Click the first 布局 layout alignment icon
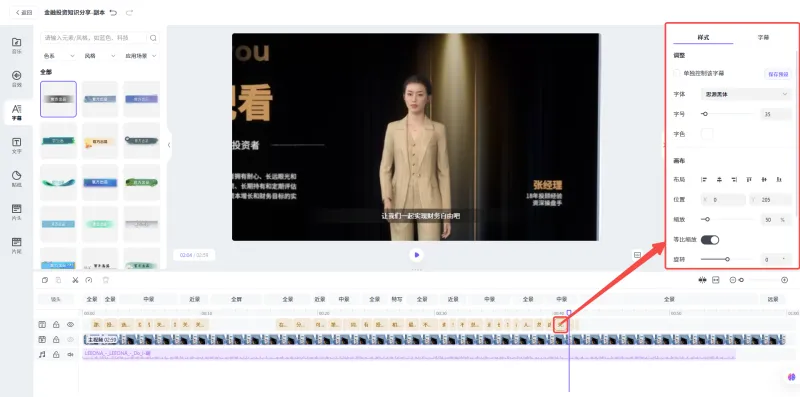The height and width of the screenshot is (397, 800). 704,180
